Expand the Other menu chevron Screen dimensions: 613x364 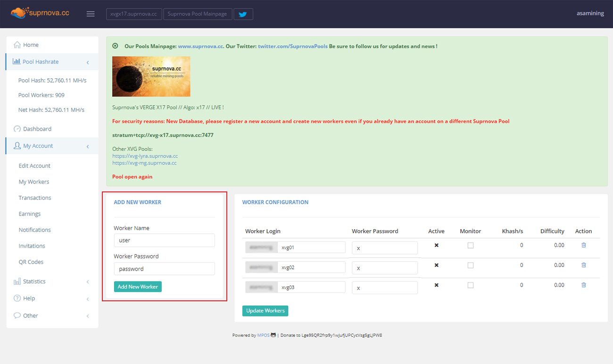point(88,316)
